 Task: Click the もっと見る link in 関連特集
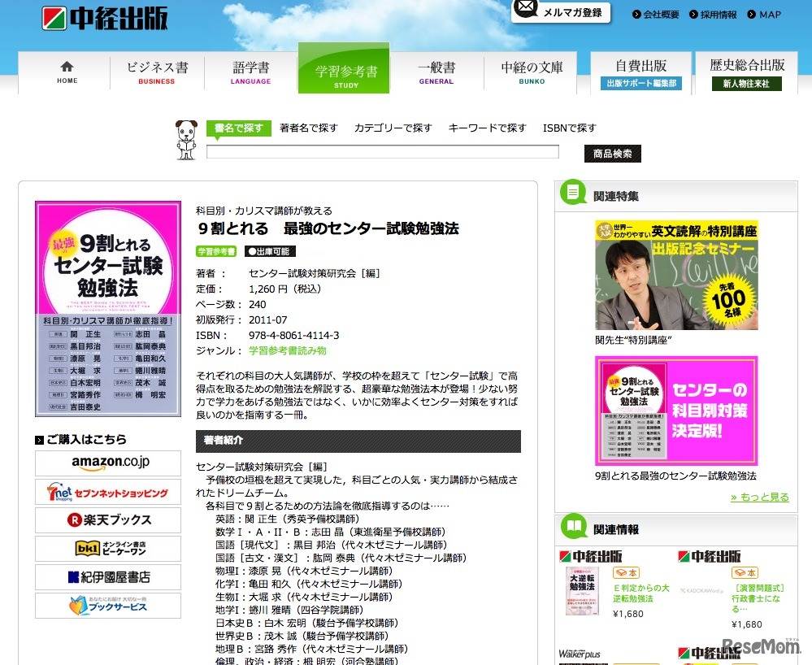click(758, 496)
